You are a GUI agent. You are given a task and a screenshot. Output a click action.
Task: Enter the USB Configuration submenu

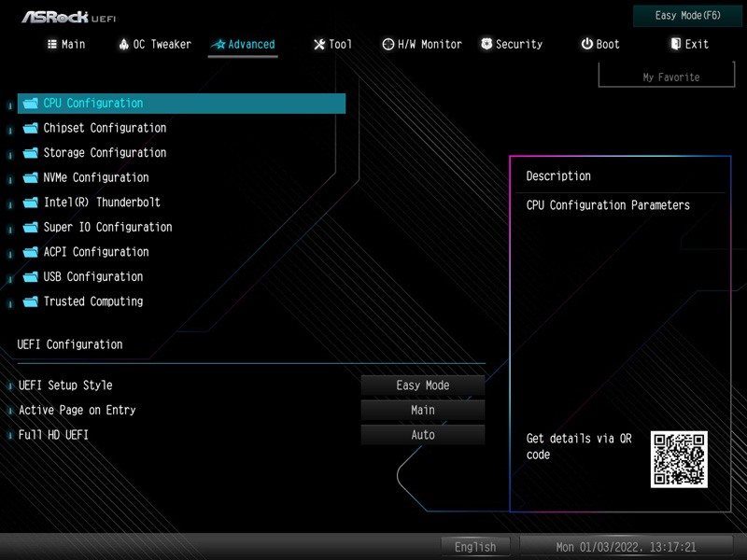[92, 276]
